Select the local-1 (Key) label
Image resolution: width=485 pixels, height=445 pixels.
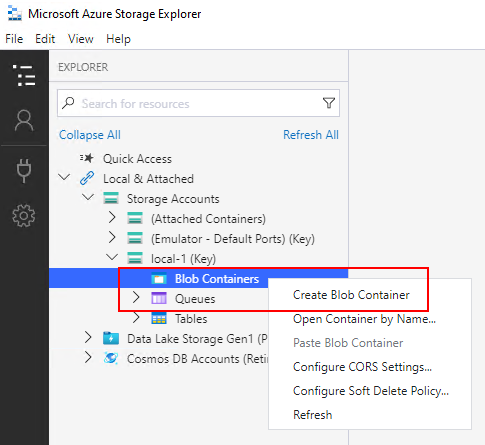point(183,259)
